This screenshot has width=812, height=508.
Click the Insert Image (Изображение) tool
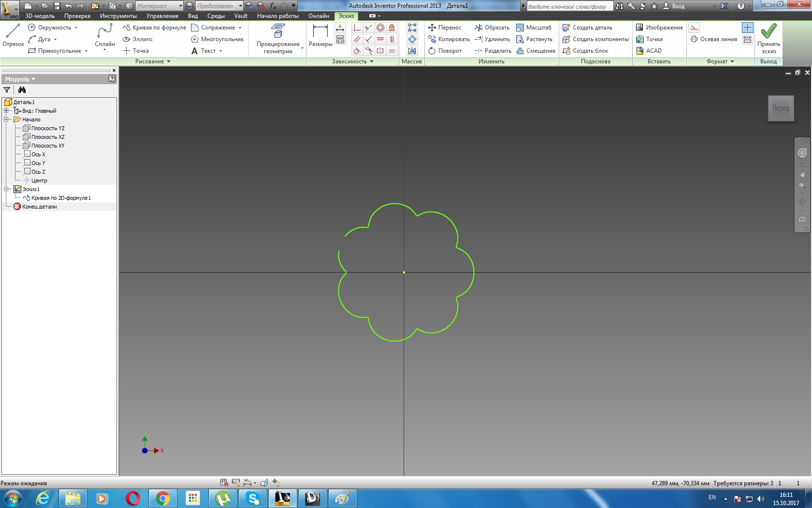(x=659, y=28)
